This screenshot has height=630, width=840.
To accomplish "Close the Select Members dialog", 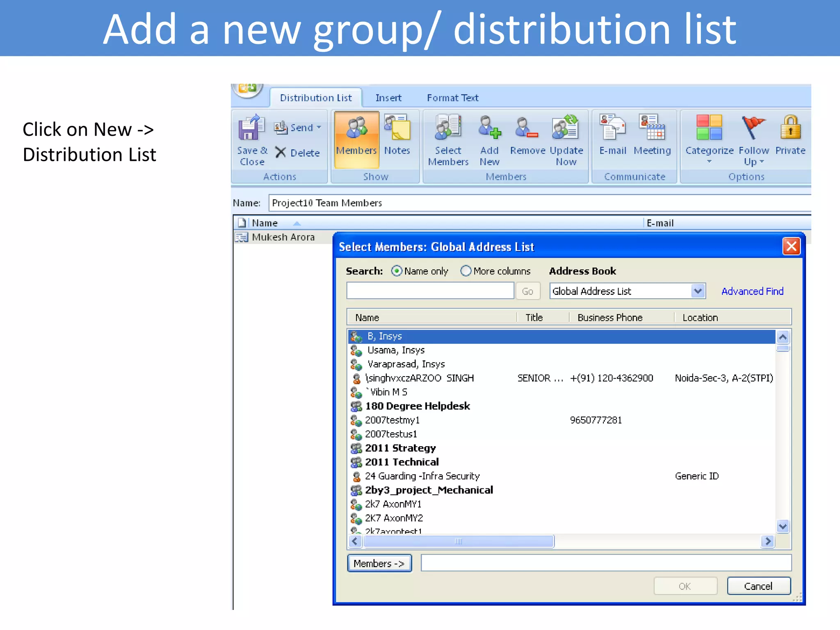I will pyautogui.click(x=791, y=247).
